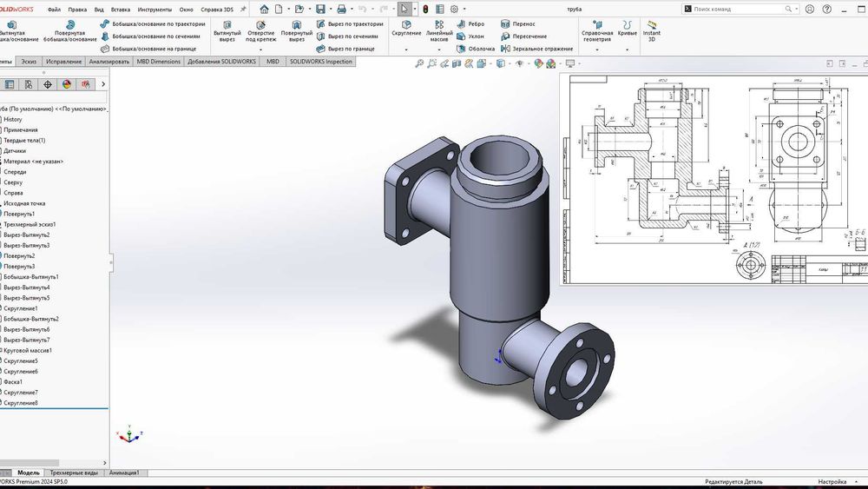Switch to the Анализировать tab
Image resolution: width=868 pixels, height=489 pixels.
click(x=108, y=63)
